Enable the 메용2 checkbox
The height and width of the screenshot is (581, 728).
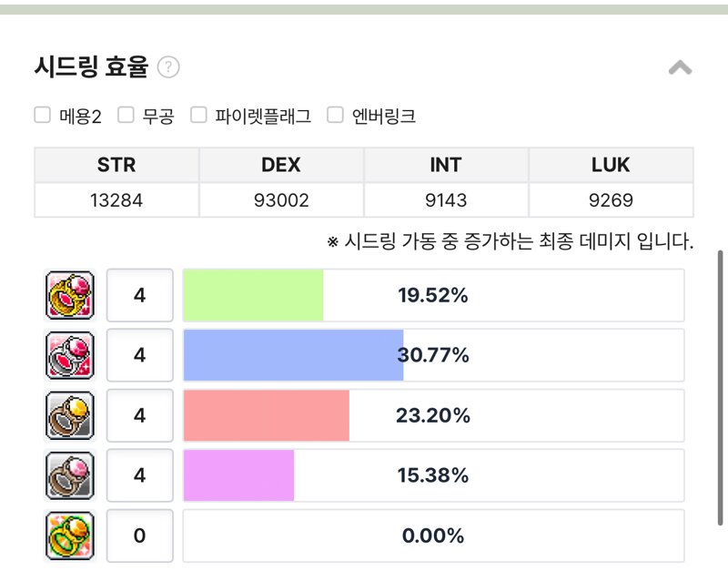42,115
